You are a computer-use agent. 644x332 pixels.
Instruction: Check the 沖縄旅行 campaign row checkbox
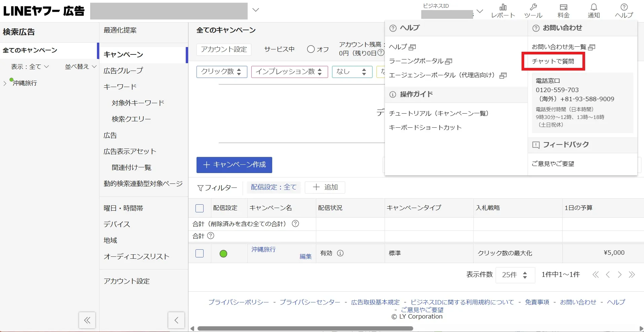pyautogui.click(x=200, y=253)
